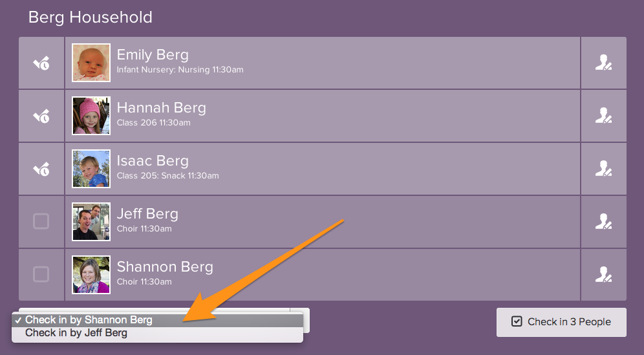This screenshot has height=355, width=644.
Task: Open edit person icon for Isaac Berg
Action: coord(603,169)
